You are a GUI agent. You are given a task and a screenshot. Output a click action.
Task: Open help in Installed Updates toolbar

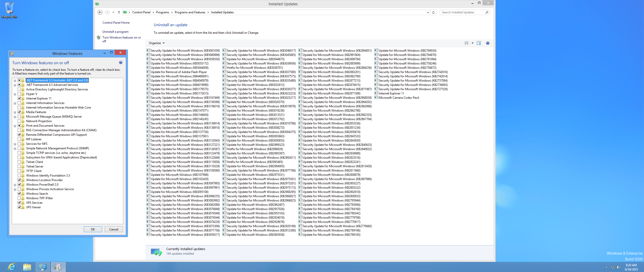point(488,43)
